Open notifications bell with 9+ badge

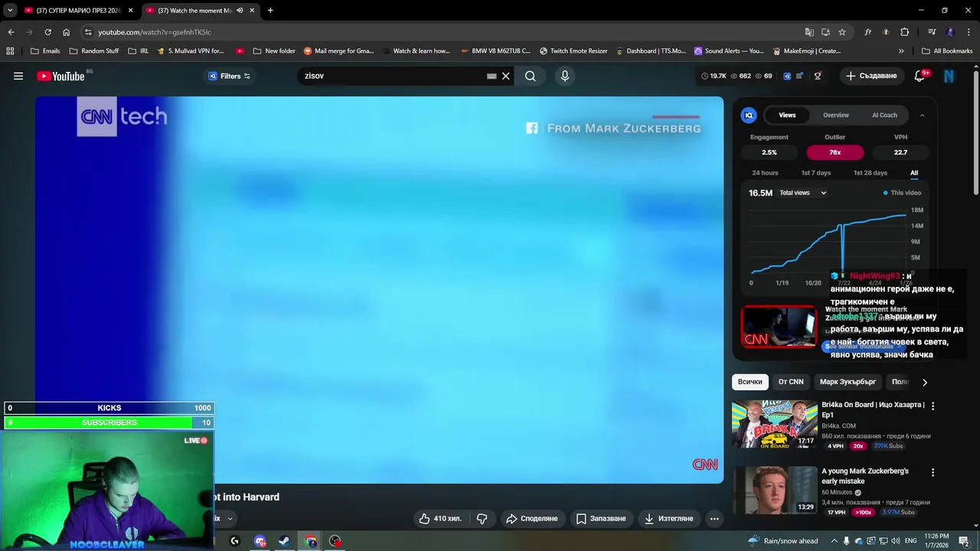[x=921, y=76]
